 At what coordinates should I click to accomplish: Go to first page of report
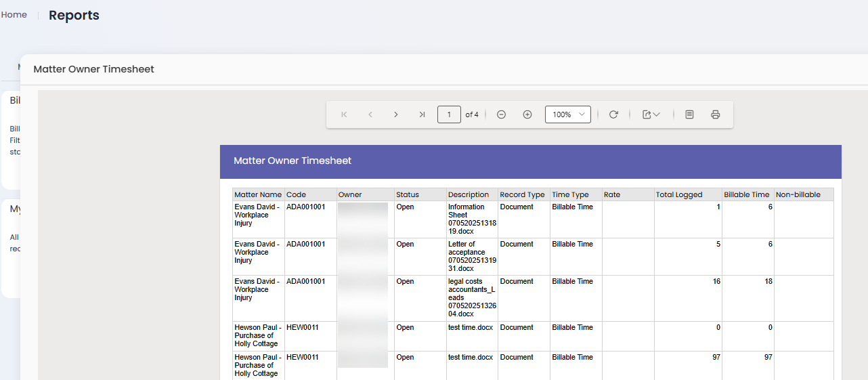pos(344,114)
